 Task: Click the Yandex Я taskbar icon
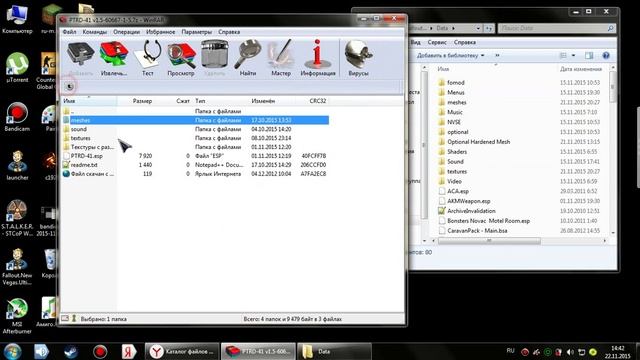(129, 351)
